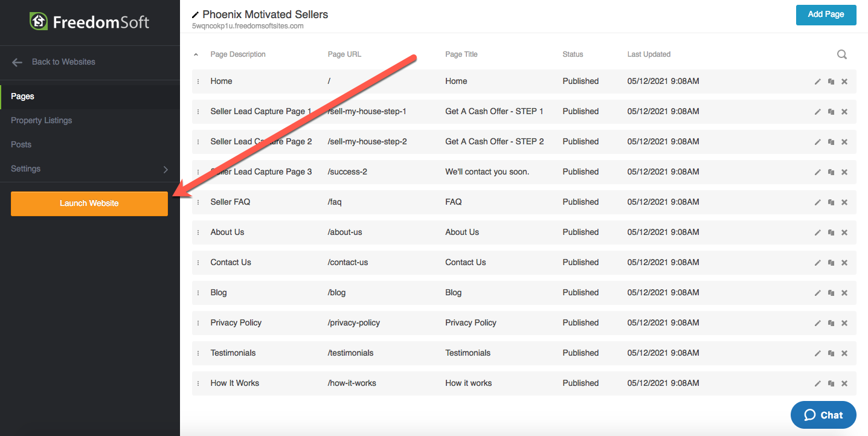The height and width of the screenshot is (436, 868).
Task: Open the Chat support widget
Action: 823,415
